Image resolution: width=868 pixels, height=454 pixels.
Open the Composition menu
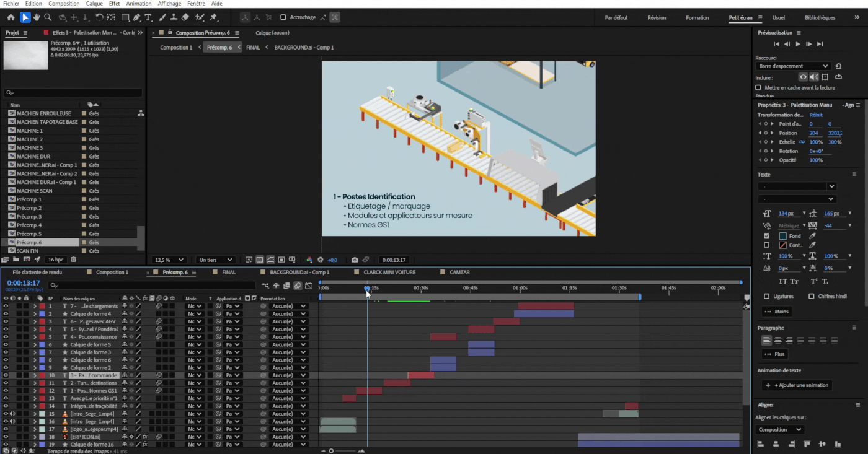click(x=64, y=4)
